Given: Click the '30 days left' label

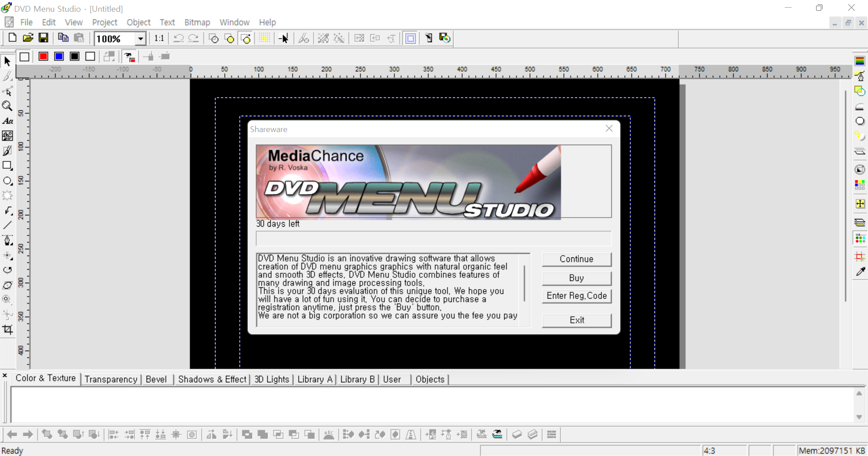Looking at the screenshot, I should 278,224.
